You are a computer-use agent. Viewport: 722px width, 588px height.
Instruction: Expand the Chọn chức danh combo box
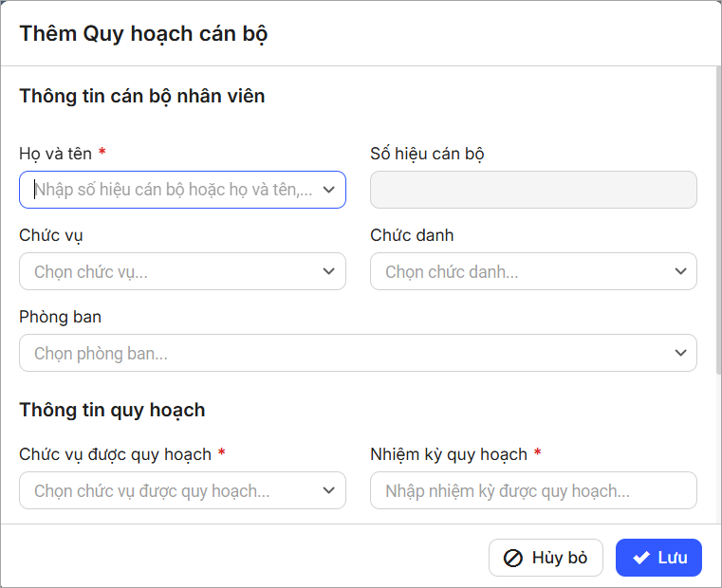point(522,271)
